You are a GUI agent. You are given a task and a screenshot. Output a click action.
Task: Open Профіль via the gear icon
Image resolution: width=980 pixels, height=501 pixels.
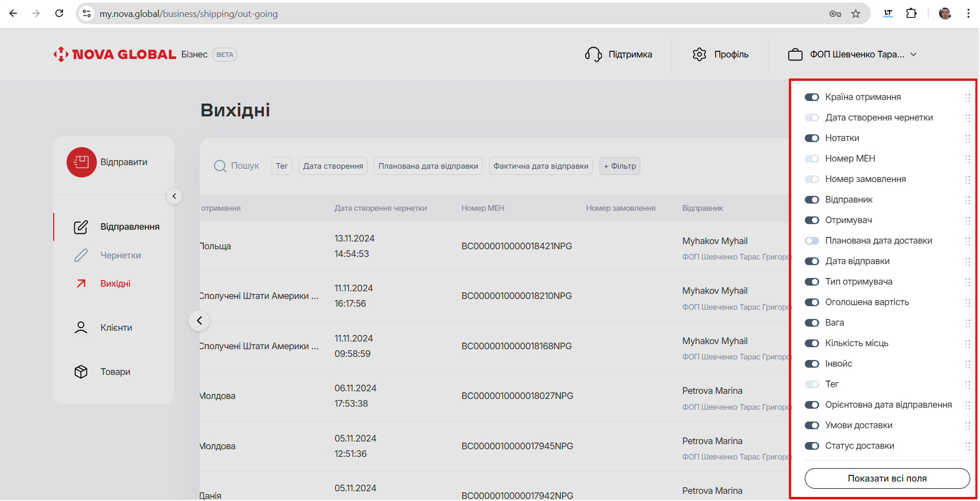(x=699, y=54)
